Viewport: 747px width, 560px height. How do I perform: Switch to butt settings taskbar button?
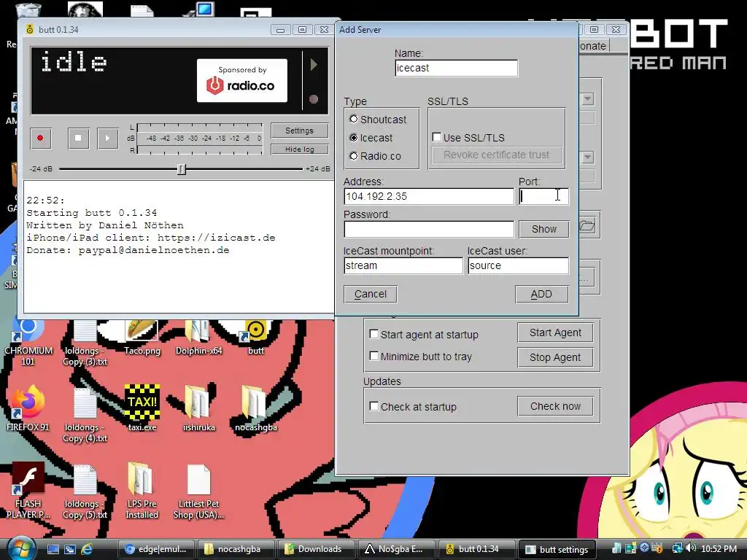point(557,549)
